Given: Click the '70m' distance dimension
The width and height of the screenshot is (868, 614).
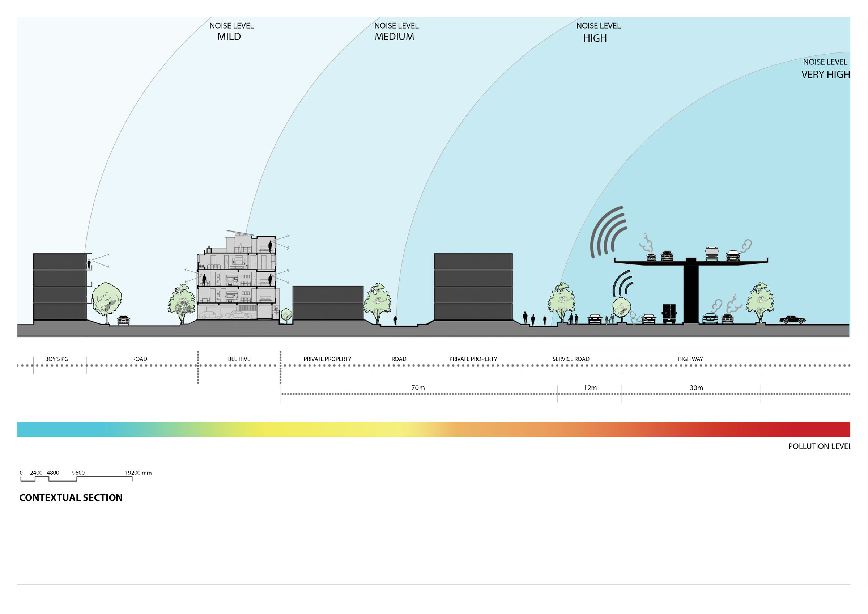Looking at the screenshot, I should pos(418,388).
